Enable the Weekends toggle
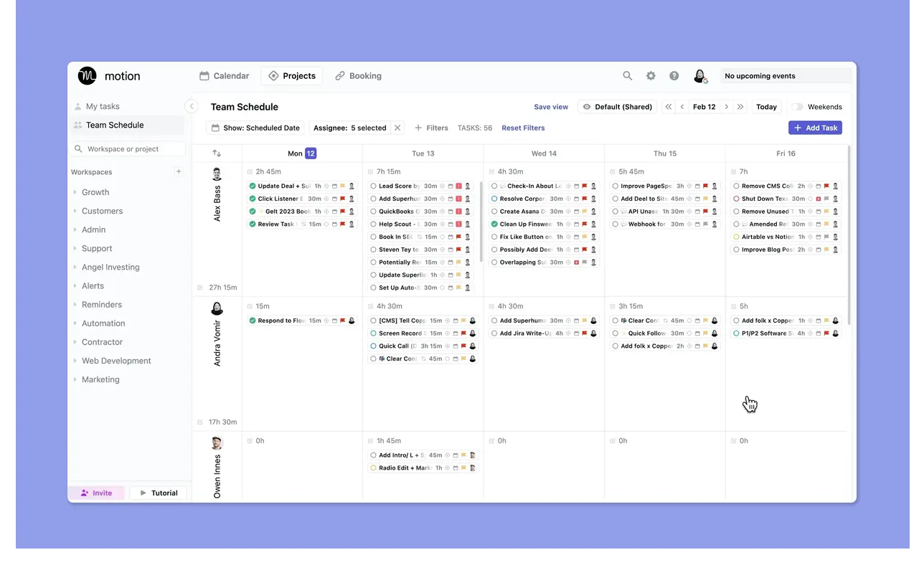The image size is (924, 565). 796,105
